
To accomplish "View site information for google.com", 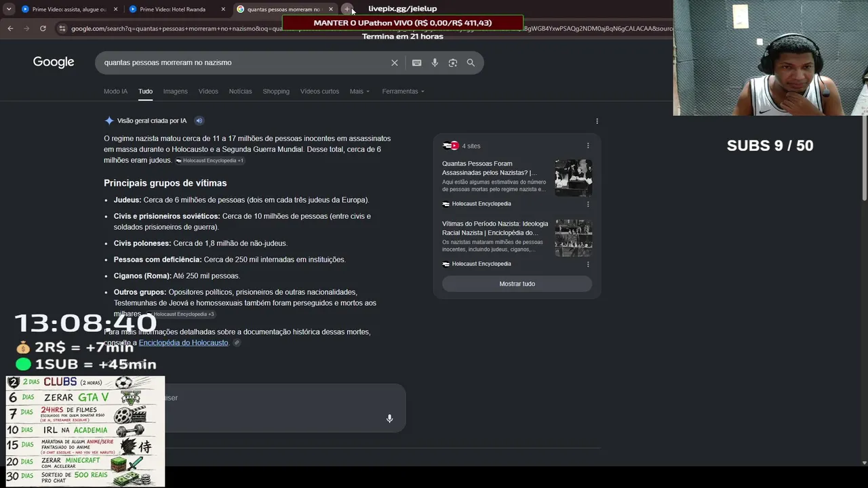I will coord(62,28).
